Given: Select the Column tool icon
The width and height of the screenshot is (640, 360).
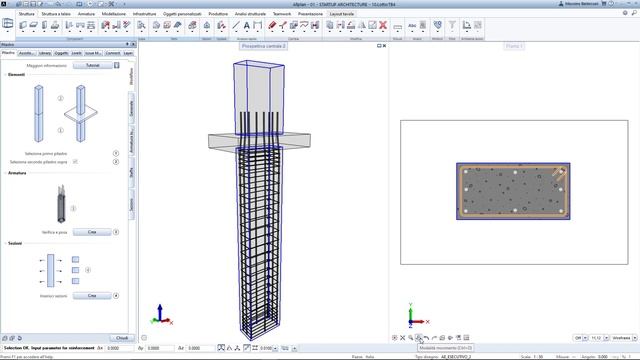Looking at the screenshot, I should tap(44, 25).
